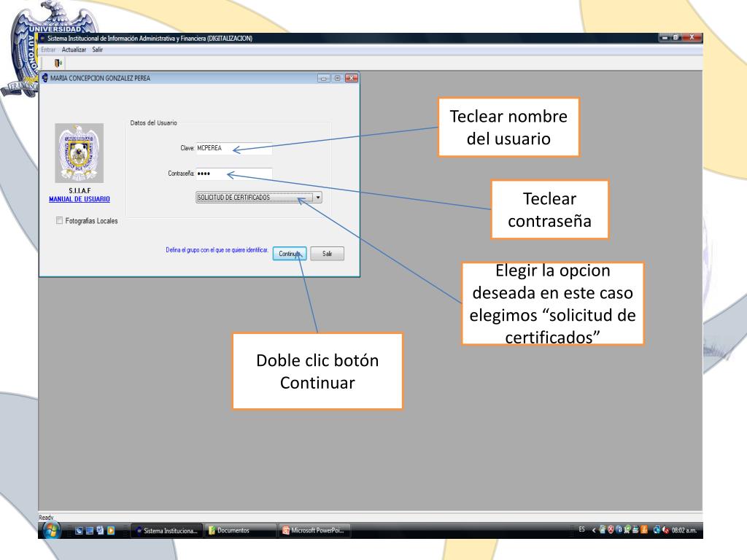Viewport: 747px width, 560px height.
Task: Open the ES language bar selector
Action: tap(581, 530)
